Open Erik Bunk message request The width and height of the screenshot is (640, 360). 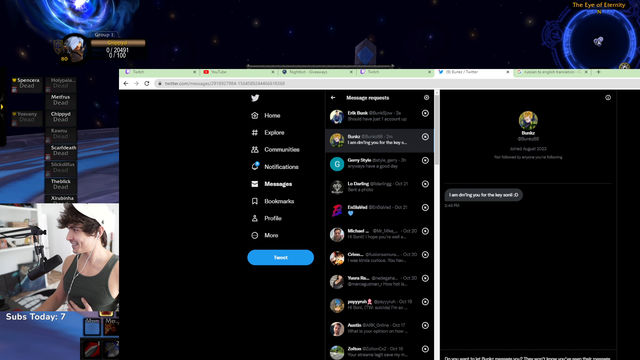[x=380, y=116]
